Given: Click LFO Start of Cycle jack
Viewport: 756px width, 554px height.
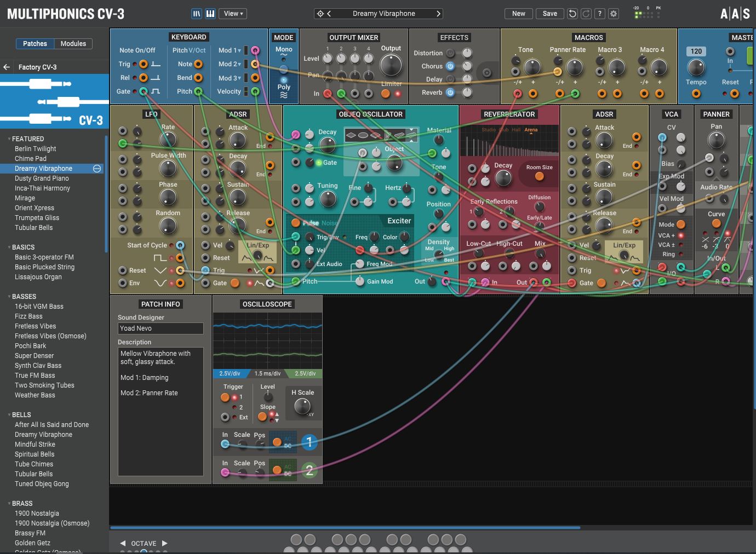Looking at the screenshot, I should (180, 245).
